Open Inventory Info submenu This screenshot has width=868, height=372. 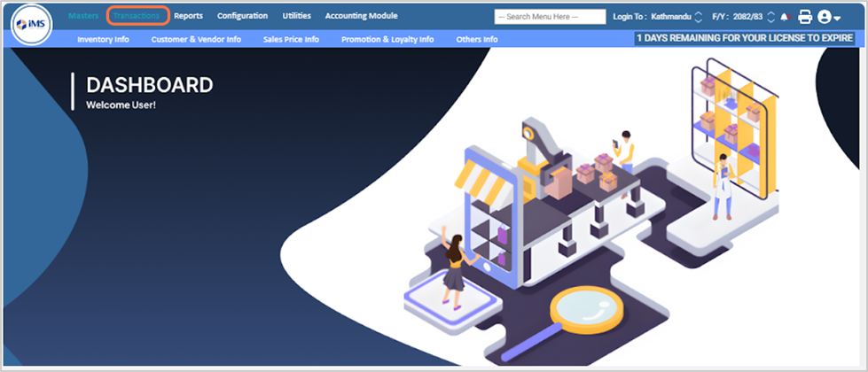103,40
